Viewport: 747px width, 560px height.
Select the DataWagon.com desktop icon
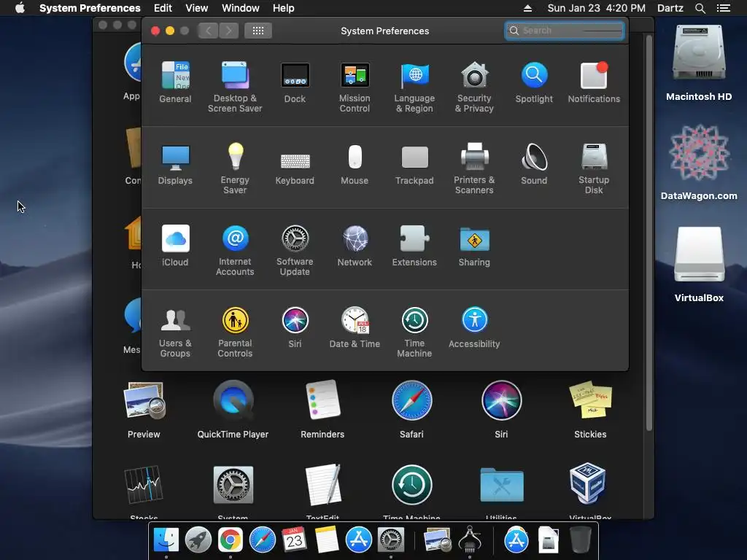coord(699,162)
